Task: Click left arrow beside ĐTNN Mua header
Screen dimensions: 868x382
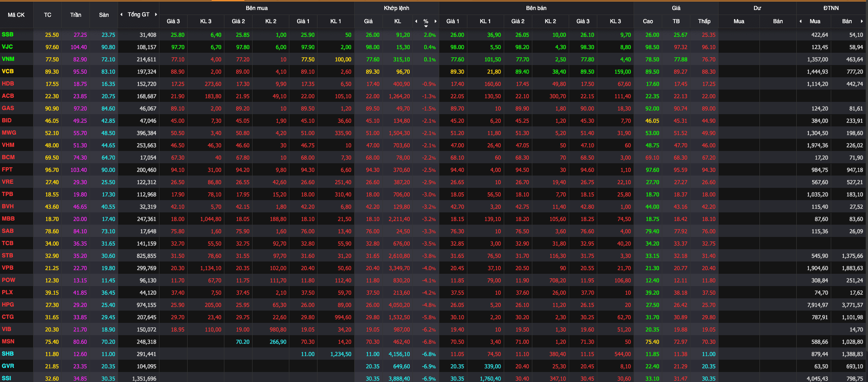Action: pos(800,21)
